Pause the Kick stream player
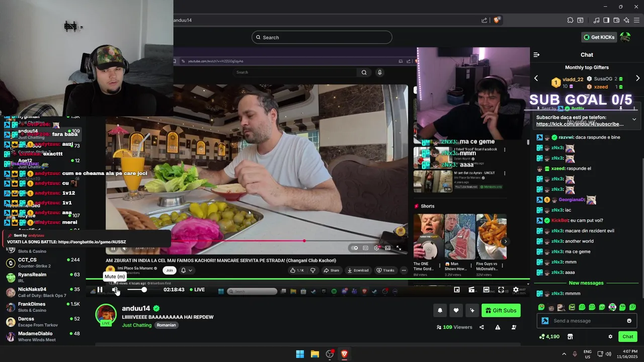 point(100,290)
